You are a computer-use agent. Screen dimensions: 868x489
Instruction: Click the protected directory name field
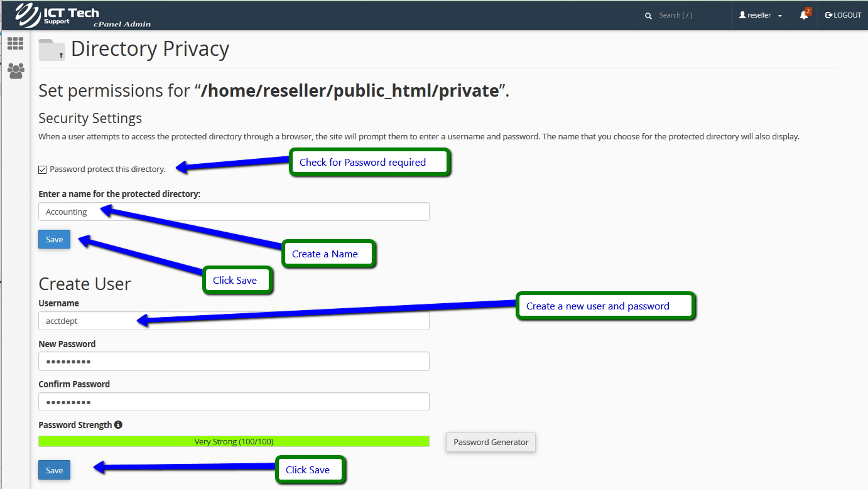(234, 212)
